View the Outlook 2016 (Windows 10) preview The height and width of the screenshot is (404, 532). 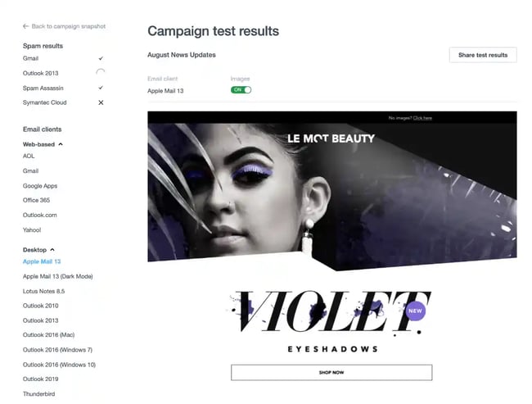point(59,365)
